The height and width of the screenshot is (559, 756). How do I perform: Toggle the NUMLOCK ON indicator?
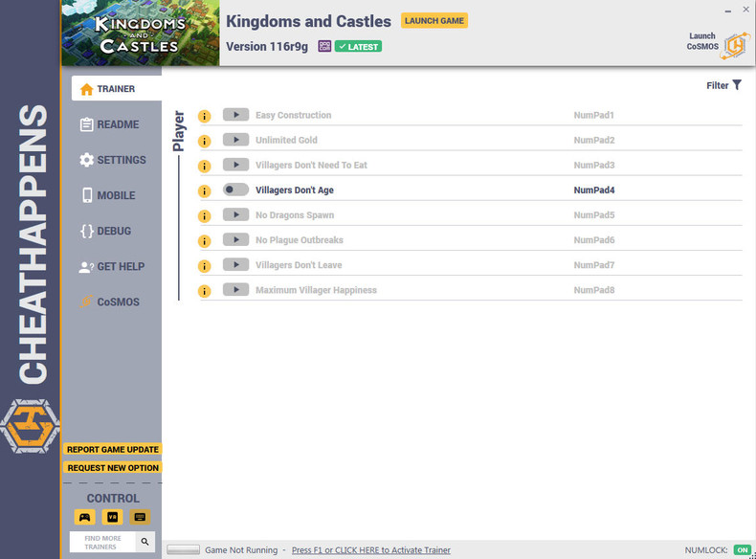(742, 549)
